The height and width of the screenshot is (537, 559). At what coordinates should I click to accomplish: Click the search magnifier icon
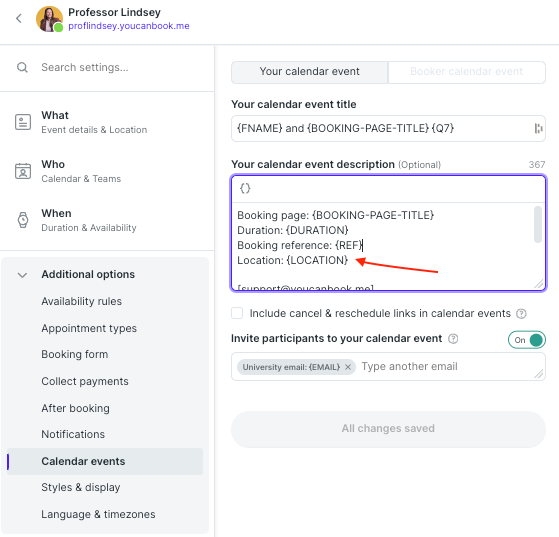click(x=22, y=67)
